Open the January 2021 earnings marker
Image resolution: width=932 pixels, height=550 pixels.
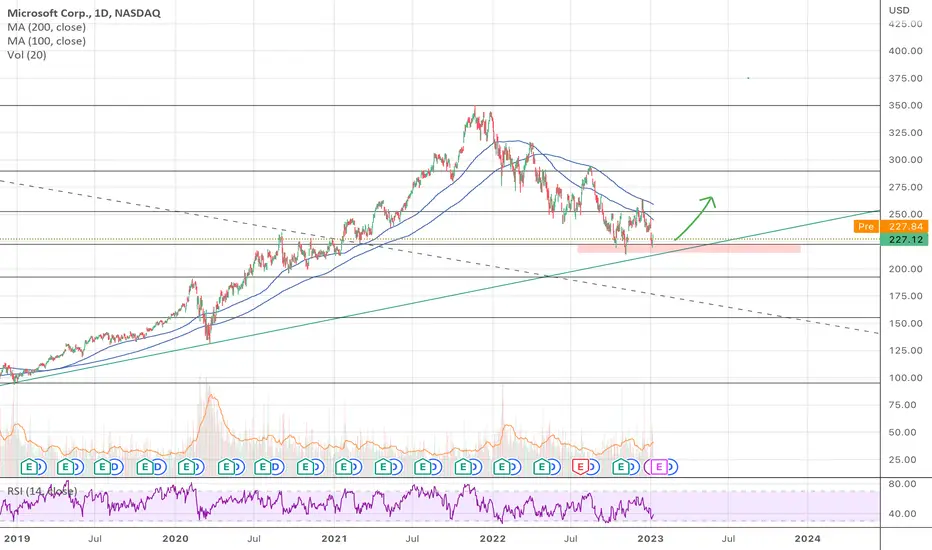point(343,467)
